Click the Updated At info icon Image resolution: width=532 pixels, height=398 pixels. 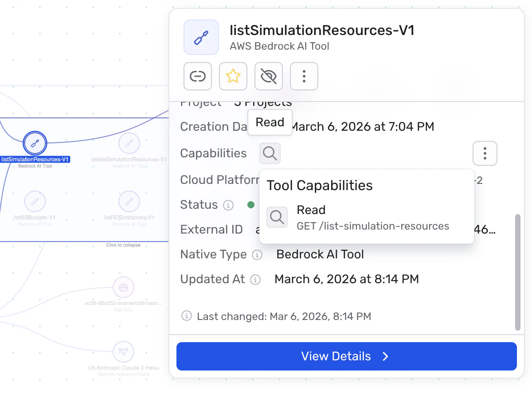255,280
